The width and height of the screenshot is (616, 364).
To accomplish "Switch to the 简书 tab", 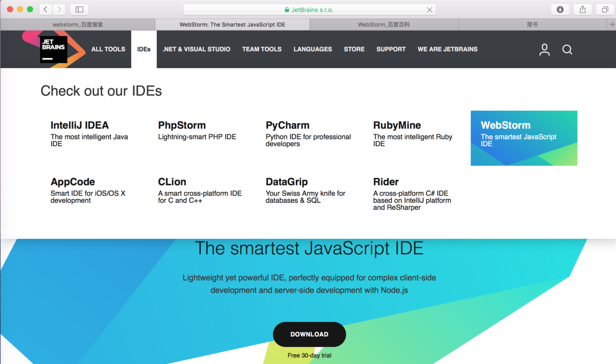I will (x=533, y=24).
